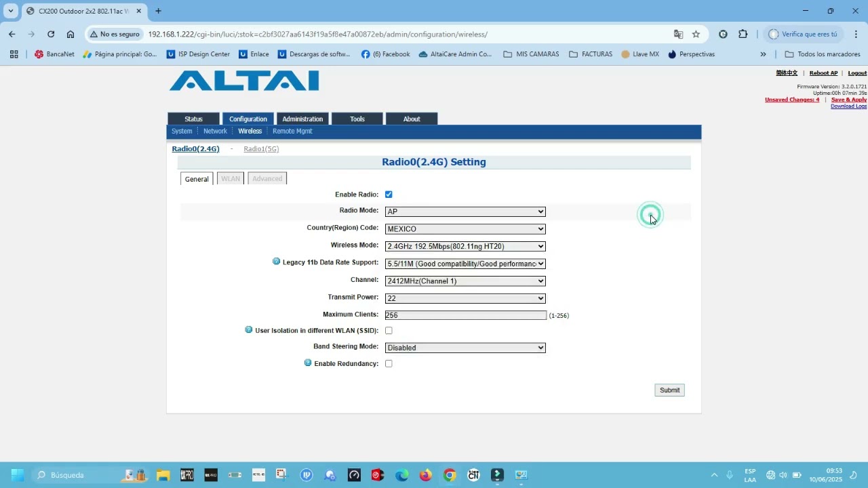
Task: Open the FACTURAS bookmarks folder
Action: (591, 54)
